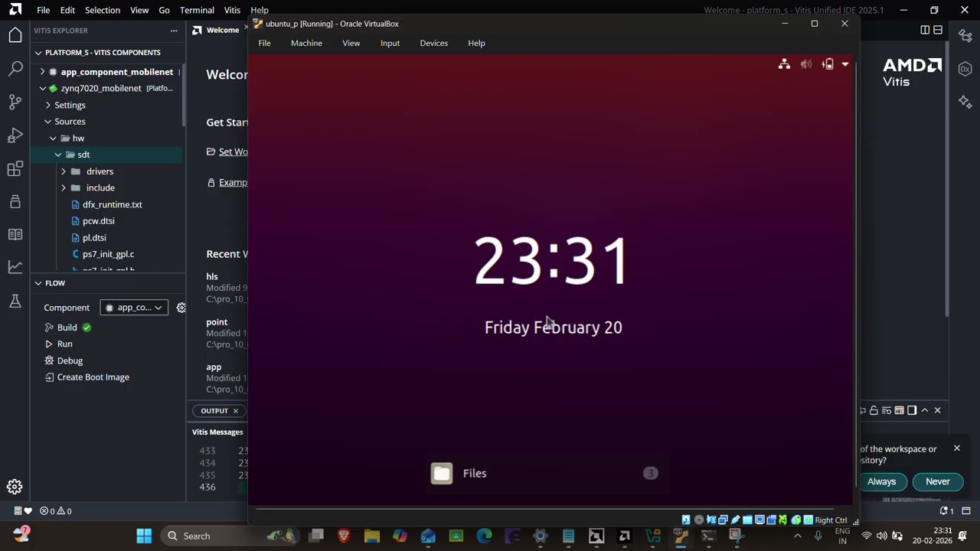This screenshot has width=980, height=551.
Task: Open the Vitis menu in title bar
Action: (x=232, y=10)
